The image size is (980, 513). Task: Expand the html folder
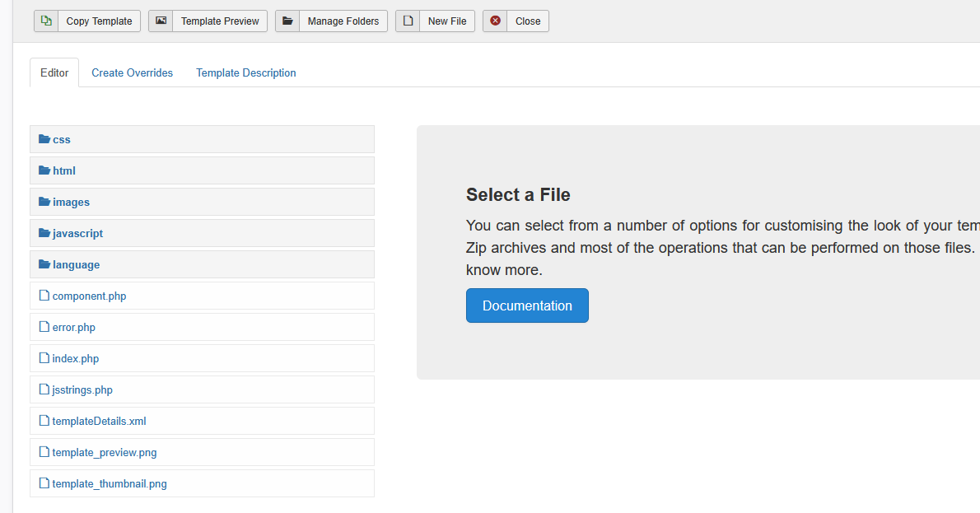click(x=63, y=171)
